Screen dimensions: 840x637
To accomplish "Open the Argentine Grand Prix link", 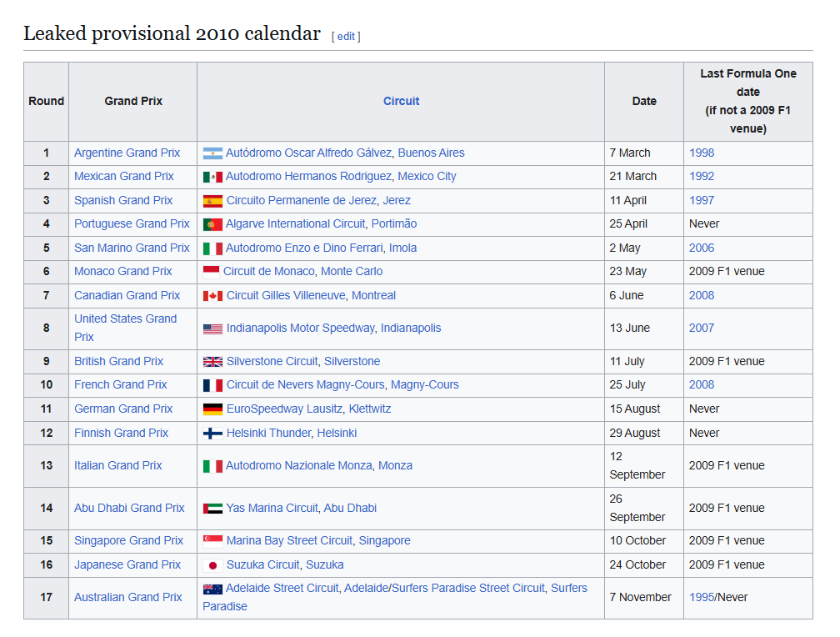I will pos(127,153).
